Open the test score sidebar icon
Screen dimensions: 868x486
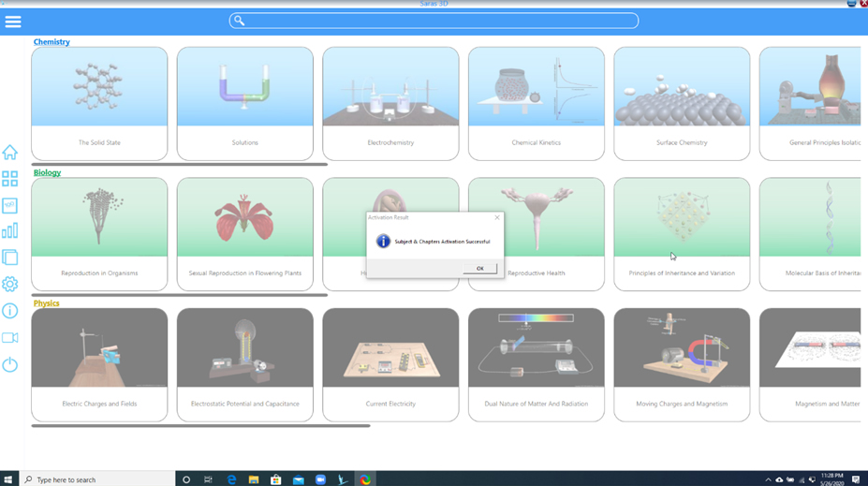pyautogui.click(x=10, y=205)
